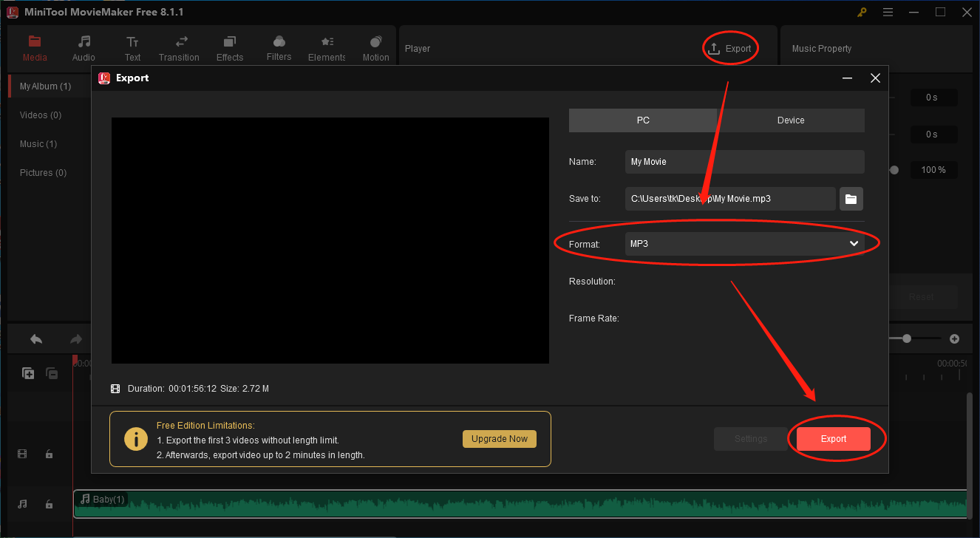Open the Media tab
This screenshot has width=980, height=538.
[x=35, y=49]
